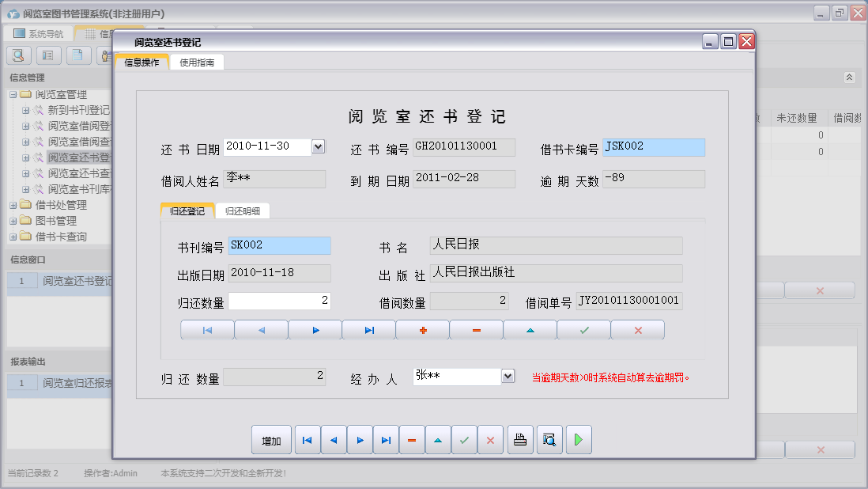
Task: Click red X cancel button in detail navigator
Action: coord(638,330)
